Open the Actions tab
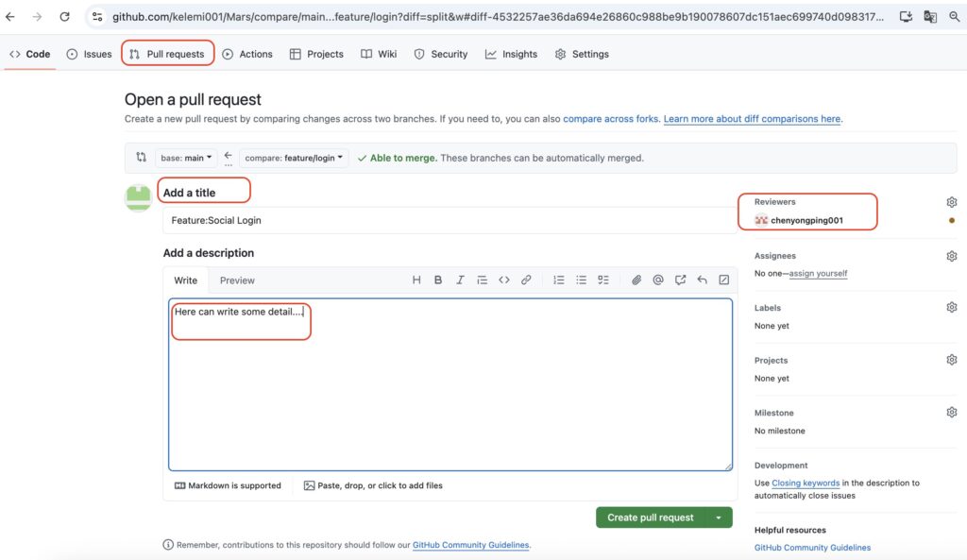Viewport: 967px width, 560px height. coord(247,54)
